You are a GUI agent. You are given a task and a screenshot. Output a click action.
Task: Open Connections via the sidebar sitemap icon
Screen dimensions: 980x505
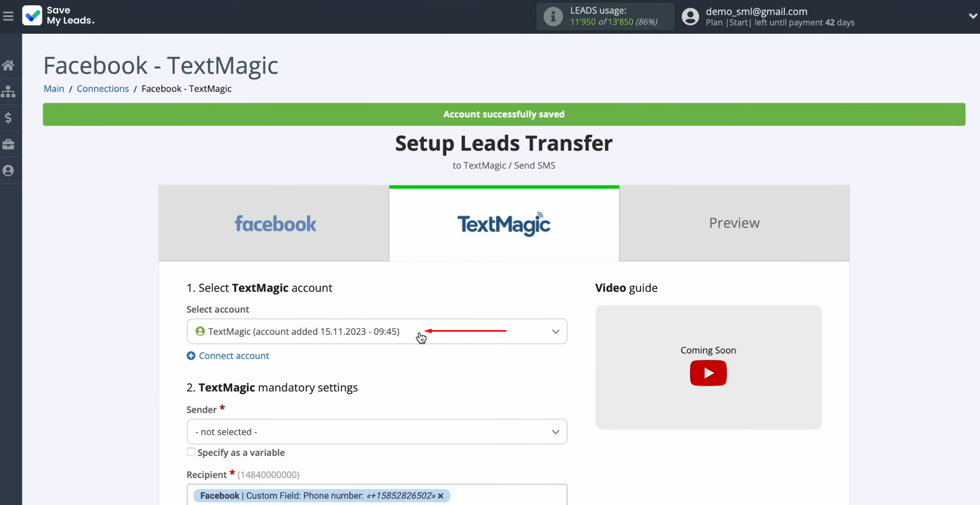[8, 92]
